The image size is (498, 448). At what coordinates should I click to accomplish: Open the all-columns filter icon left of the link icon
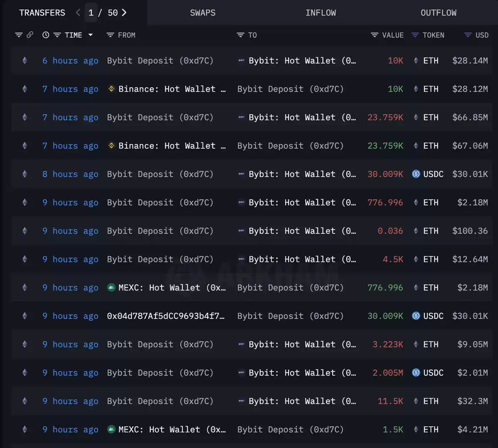point(19,35)
